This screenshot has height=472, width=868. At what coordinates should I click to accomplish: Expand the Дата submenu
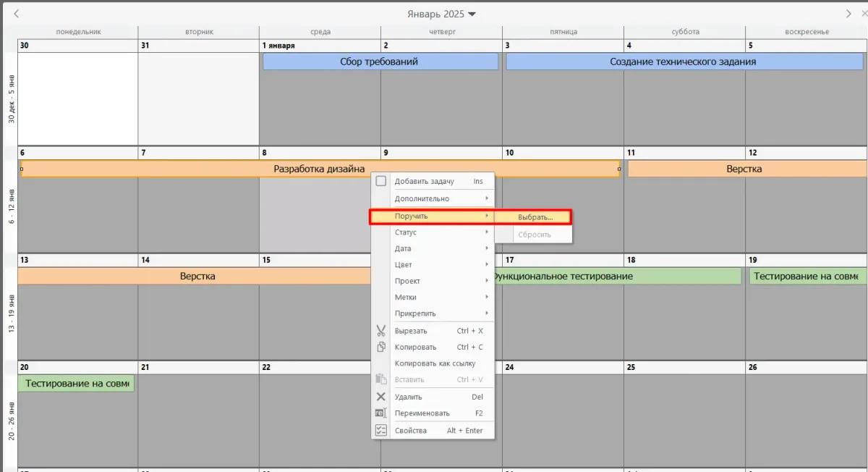click(433, 248)
